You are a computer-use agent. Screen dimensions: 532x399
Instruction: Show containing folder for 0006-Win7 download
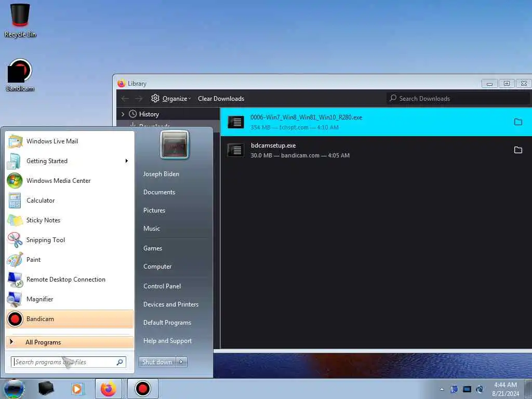pos(518,122)
